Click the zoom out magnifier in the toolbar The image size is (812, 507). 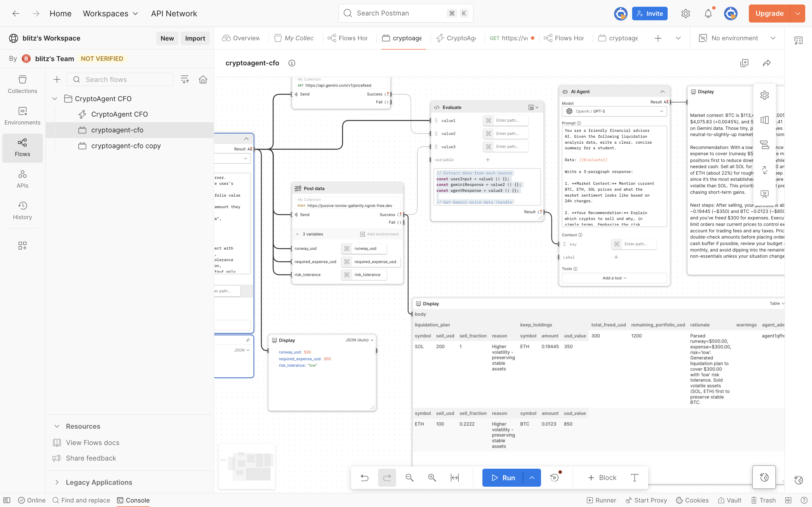click(x=409, y=477)
